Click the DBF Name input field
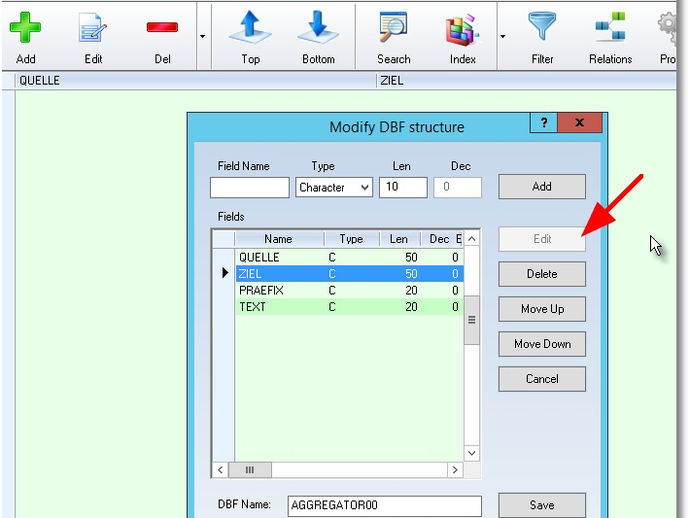The width and height of the screenshot is (690, 518). [x=385, y=505]
